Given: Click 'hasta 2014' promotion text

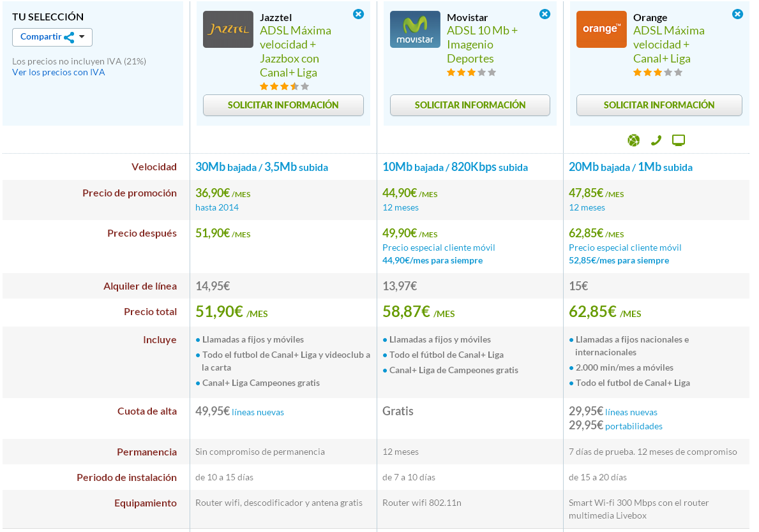Looking at the screenshot, I should [x=217, y=207].
